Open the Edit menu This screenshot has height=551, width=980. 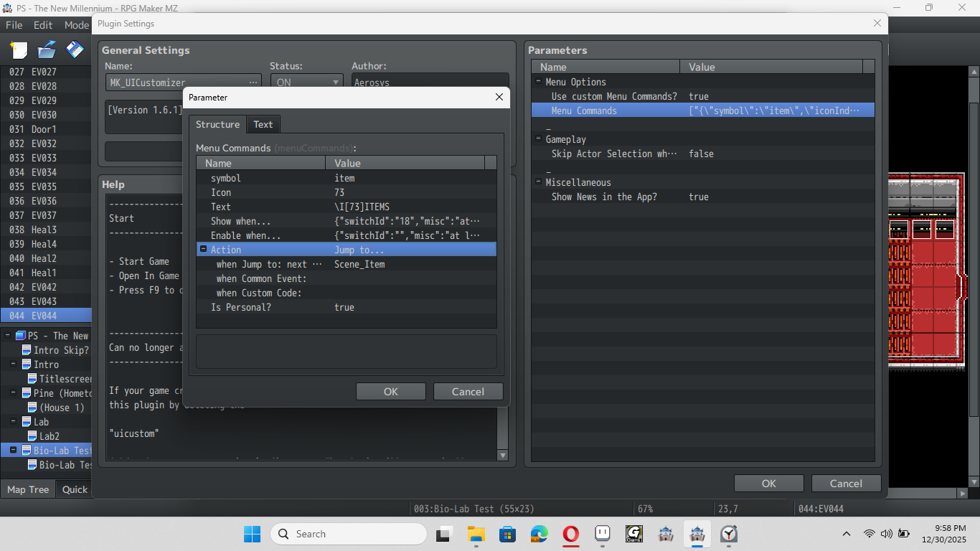[43, 24]
